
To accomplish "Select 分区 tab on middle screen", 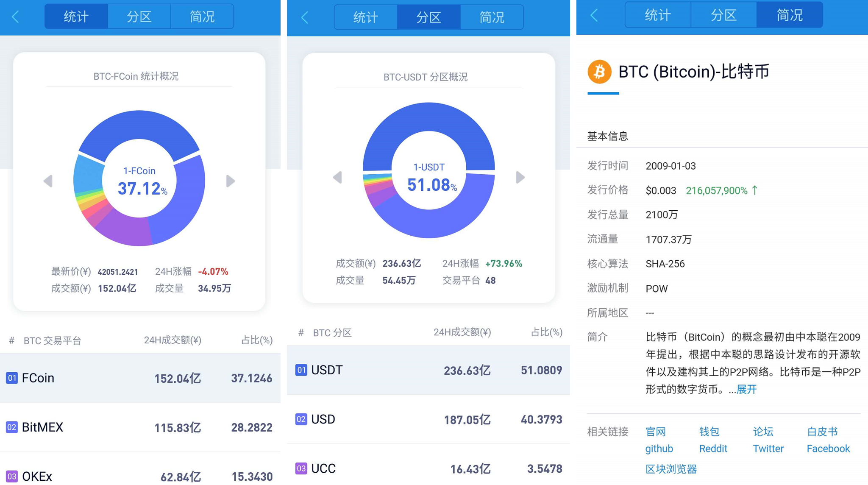I will (428, 17).
